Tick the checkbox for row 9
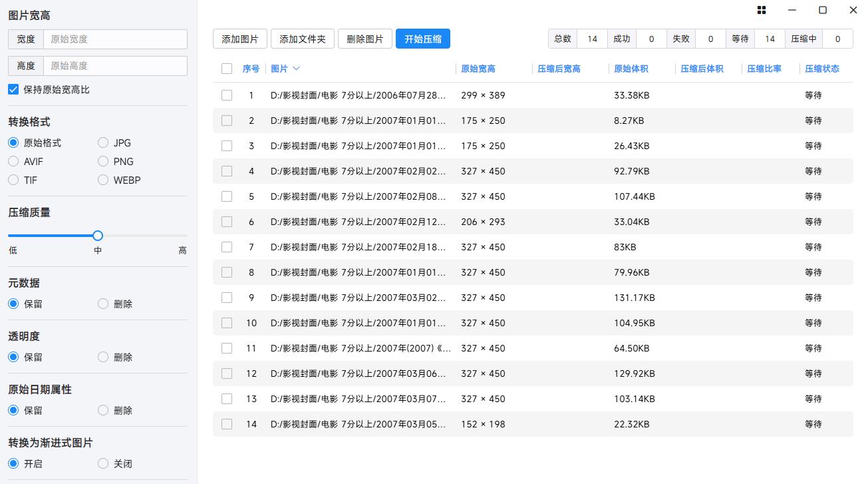868x484 pixels. 227,298
